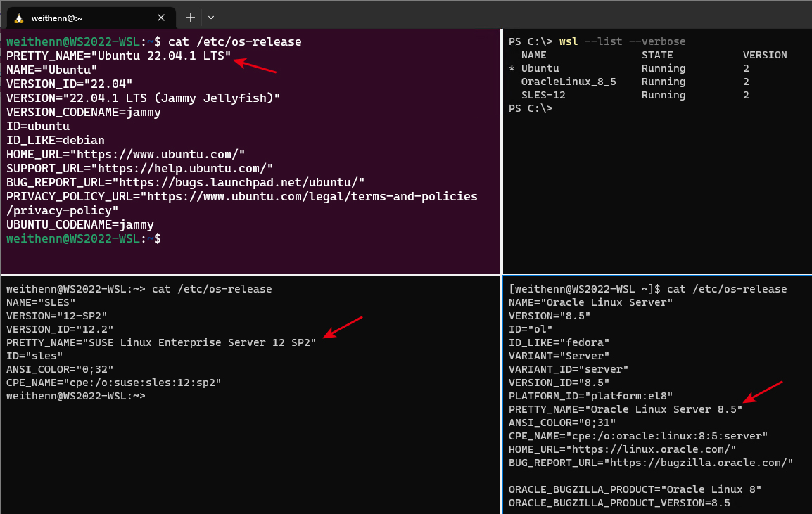Image resolution: width=812 pixels, height=514 pixels.
Task: Click the ANSI_COLOR="0;31" line
Action: coord(562,423)
